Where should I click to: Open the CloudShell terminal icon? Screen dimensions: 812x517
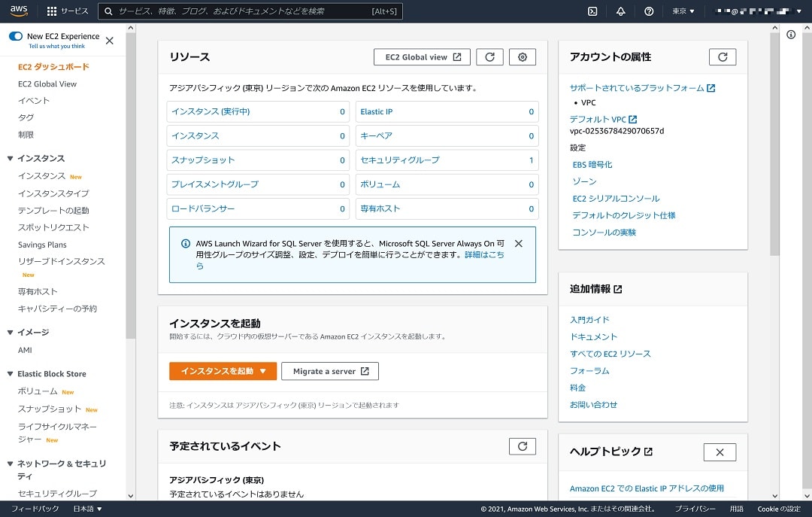pos(592,11)
